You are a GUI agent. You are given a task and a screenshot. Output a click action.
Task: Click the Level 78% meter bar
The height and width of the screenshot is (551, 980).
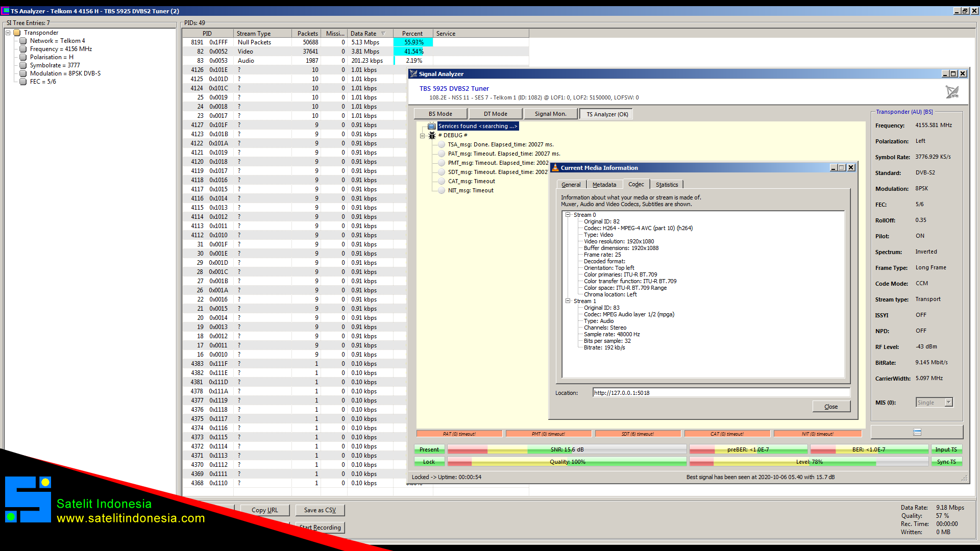[x=808, y=462]
